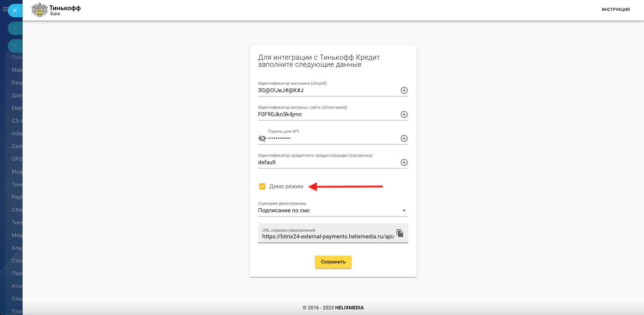Open the Сценарии демо-режима dropdown
644x315 pixels.
pyautogui.click(x=333, y=210)
